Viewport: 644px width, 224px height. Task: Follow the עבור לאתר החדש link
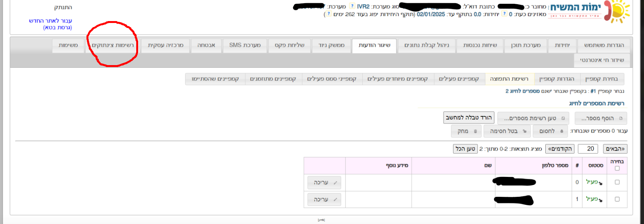pos(51,21)
